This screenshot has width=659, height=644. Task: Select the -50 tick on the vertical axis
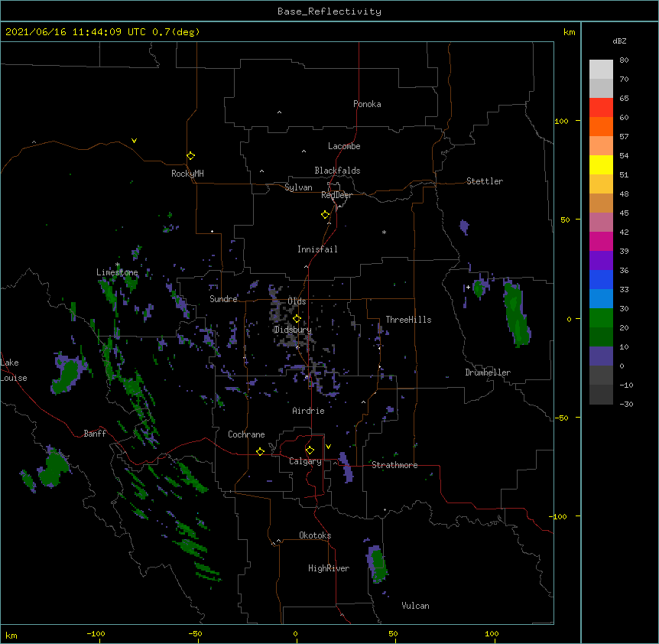tap(561, 418)
